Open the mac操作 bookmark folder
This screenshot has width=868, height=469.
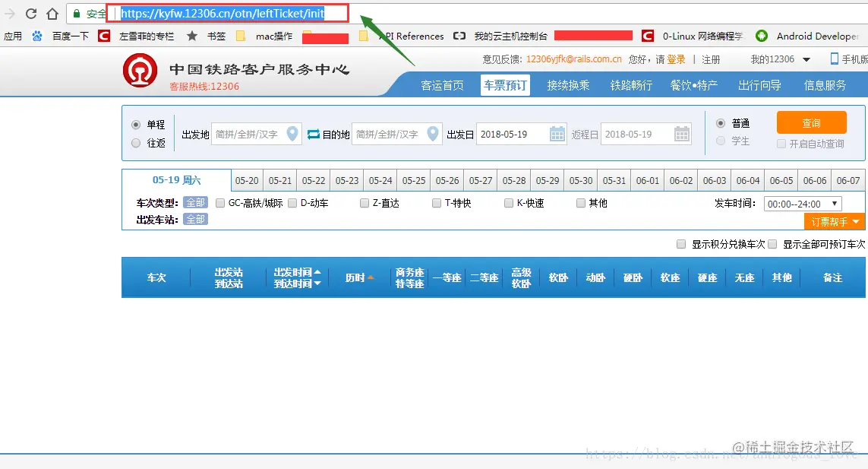coord(264,36)
